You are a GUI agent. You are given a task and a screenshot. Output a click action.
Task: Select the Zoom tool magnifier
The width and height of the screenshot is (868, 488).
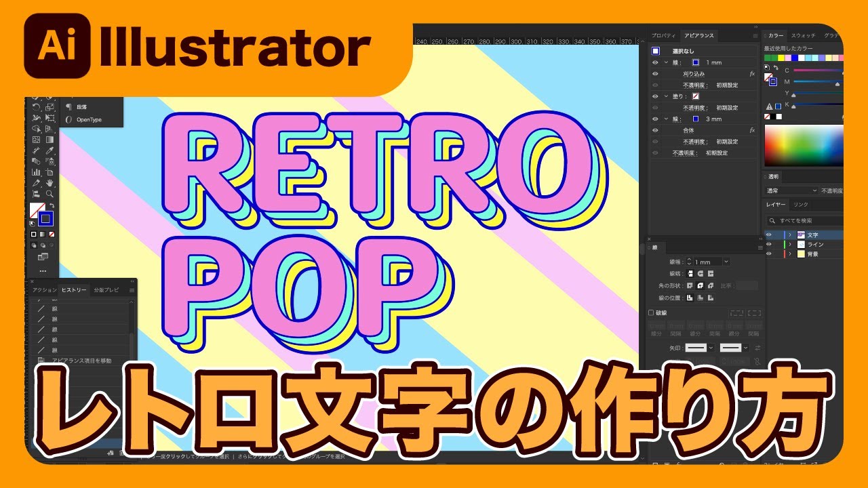(50, 194)
